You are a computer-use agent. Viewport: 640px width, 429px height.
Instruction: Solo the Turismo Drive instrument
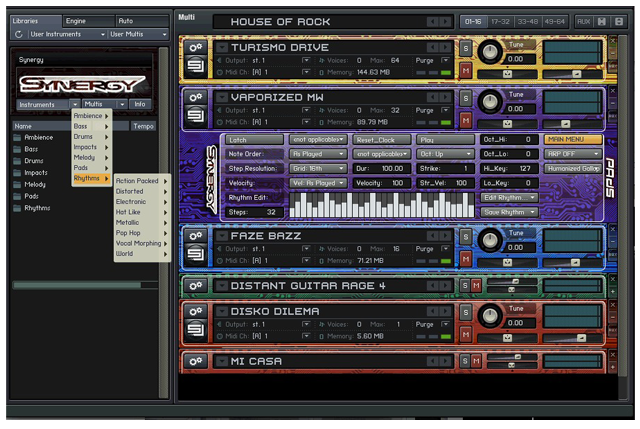point(466,48)
